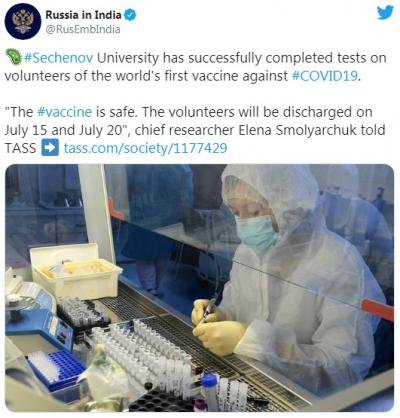This screenshot has height=418, width=400.
Task: Open the #Sechenov hashtag
Action: 59,58
